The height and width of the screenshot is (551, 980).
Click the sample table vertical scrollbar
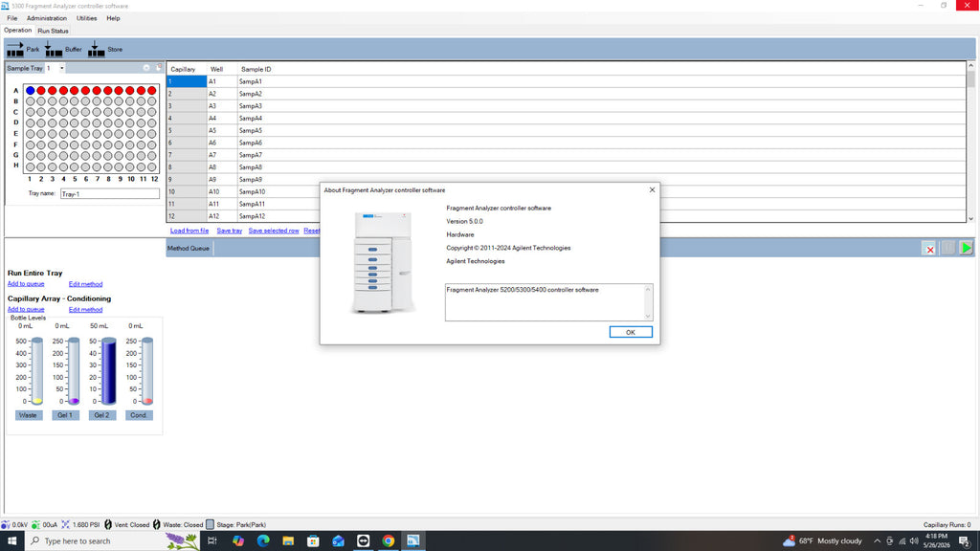point(970,142)
